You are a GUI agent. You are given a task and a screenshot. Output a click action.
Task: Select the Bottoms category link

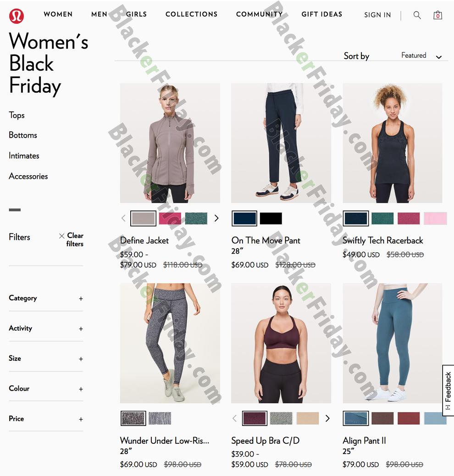click(23, 135)
